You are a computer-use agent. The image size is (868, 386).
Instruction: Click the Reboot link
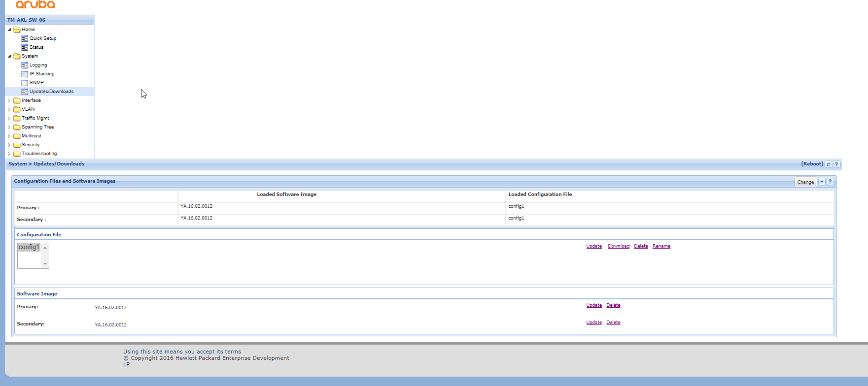point(812,164)
